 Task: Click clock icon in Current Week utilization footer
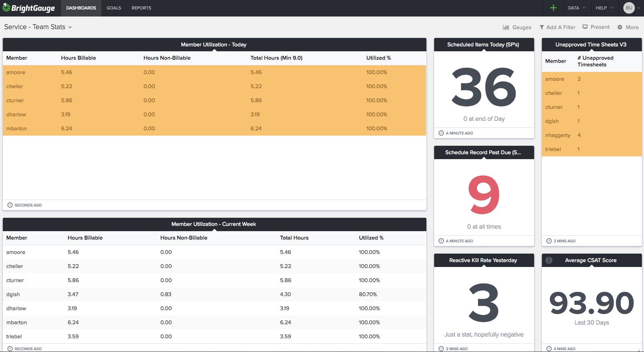click(x=10, y=349)
